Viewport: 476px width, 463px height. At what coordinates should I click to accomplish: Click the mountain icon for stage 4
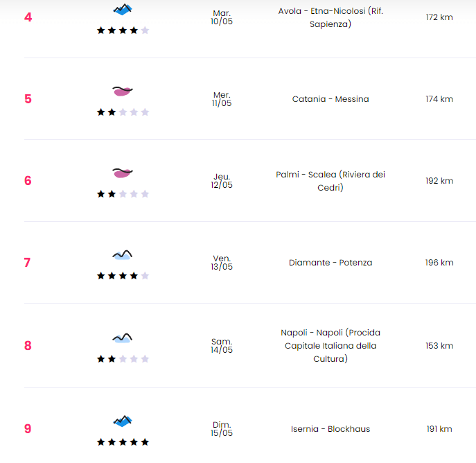(x=123, y=10)
